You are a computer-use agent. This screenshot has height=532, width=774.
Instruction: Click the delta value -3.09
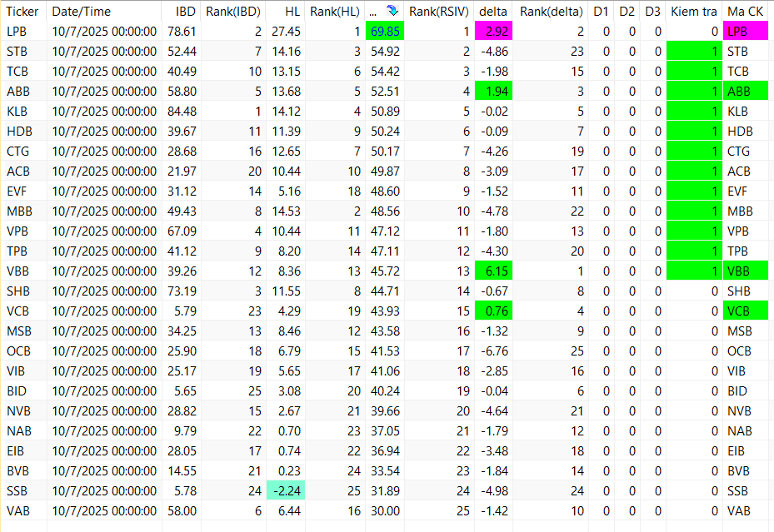tap(495, 171)
